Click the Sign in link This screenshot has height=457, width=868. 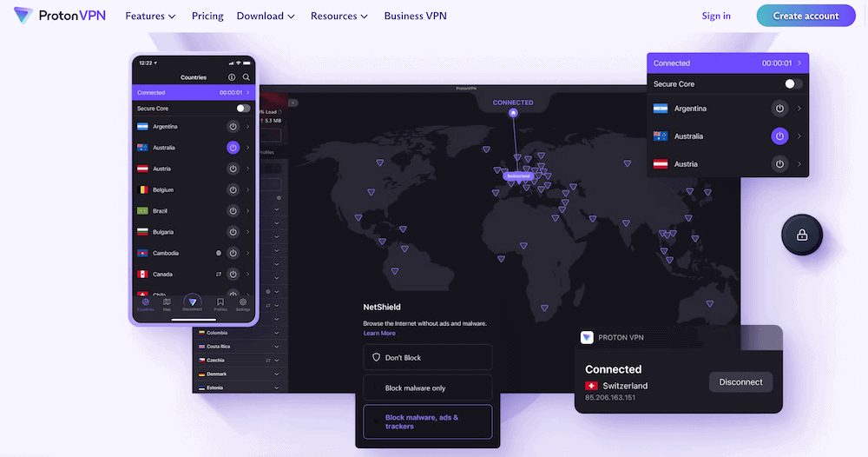coord(716,16)
